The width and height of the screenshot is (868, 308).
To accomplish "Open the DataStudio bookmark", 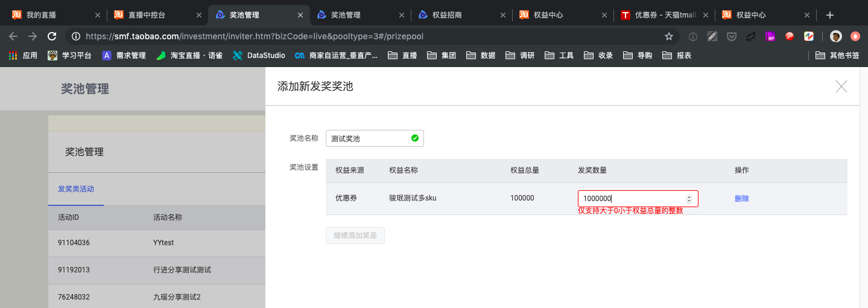I will point(260,56).
